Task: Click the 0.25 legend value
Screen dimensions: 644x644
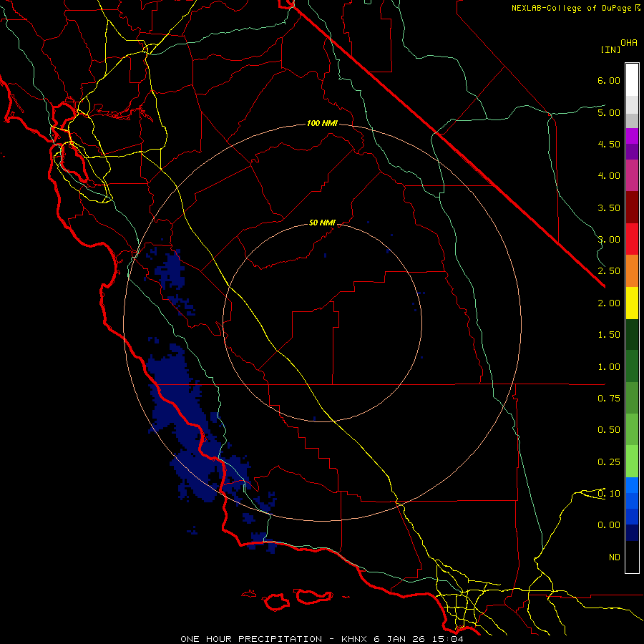Action: (x=609, y=462)
